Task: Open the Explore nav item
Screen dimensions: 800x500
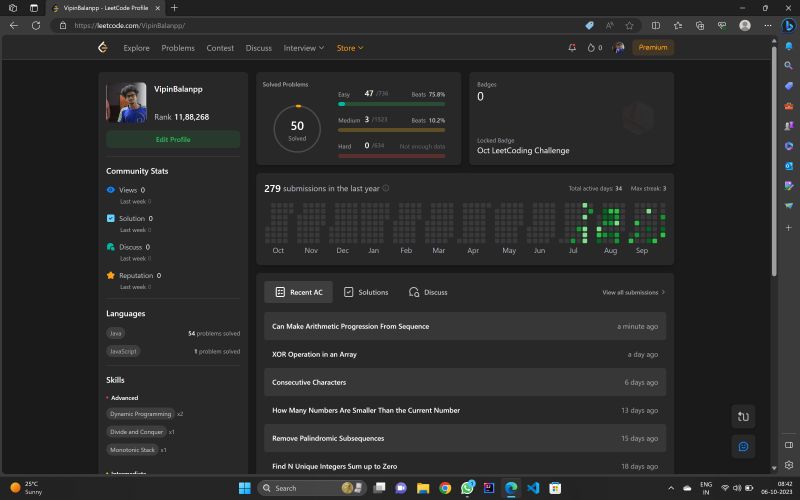Action: point(136,48)
